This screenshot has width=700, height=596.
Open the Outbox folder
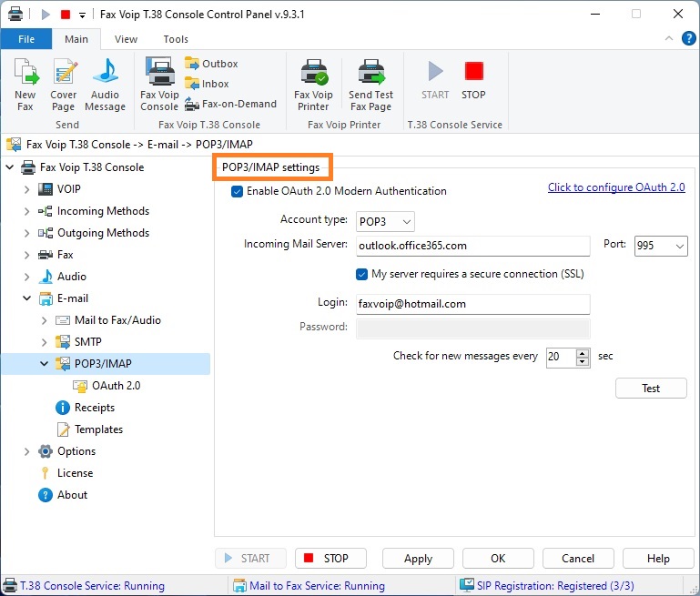tap(211, 64)
